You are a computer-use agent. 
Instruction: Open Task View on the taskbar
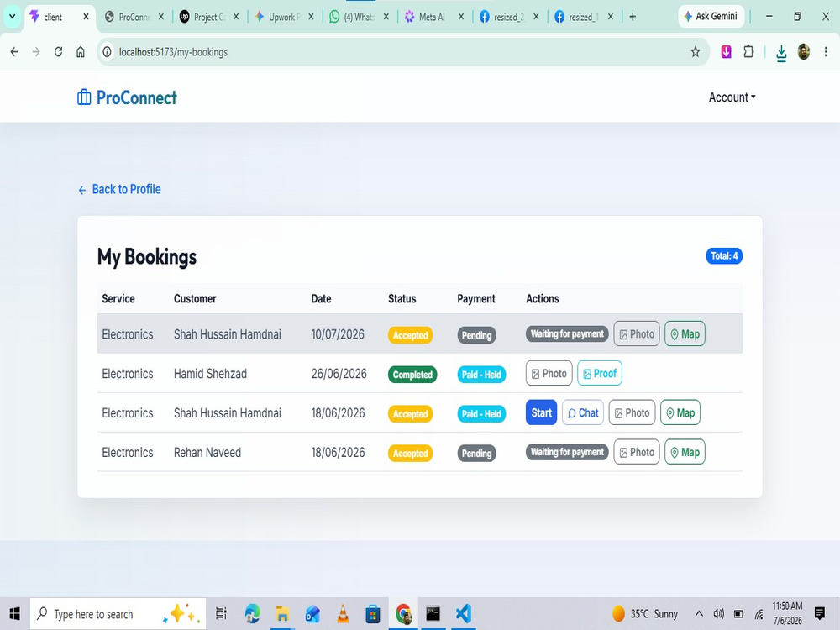pyautogui.click(x=221, y=614)
